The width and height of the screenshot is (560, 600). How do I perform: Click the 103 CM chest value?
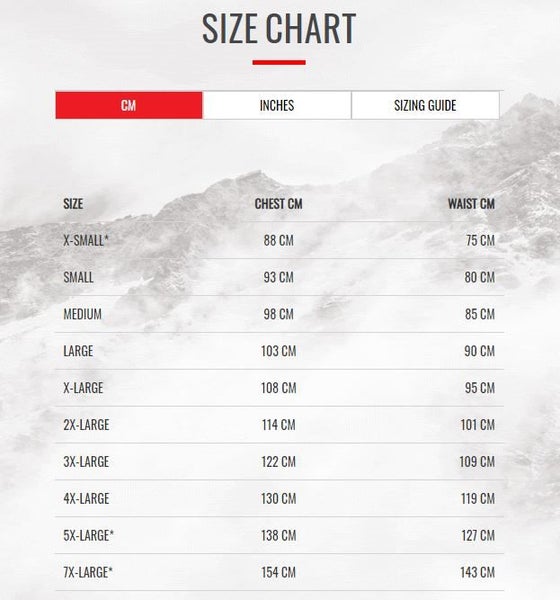pos(279,351)
